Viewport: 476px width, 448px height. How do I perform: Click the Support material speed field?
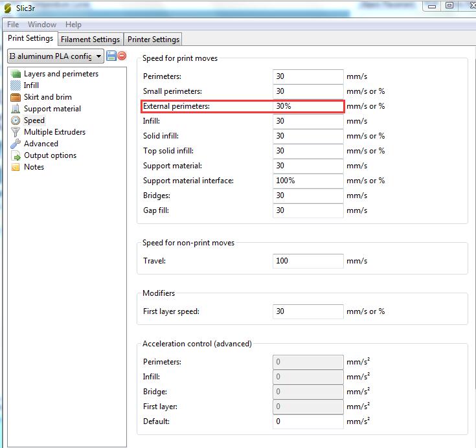coord(308,166)
